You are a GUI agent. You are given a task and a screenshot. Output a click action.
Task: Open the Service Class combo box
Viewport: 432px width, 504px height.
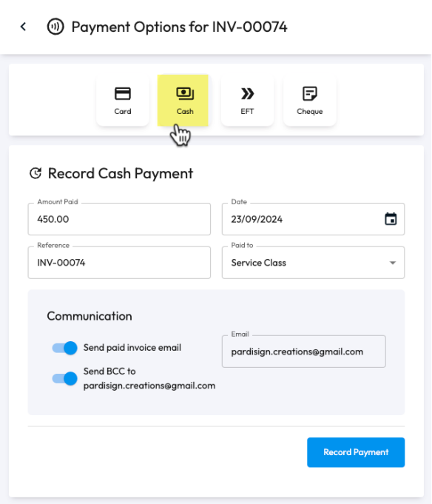pyautogui.click(x=313, y=263)
